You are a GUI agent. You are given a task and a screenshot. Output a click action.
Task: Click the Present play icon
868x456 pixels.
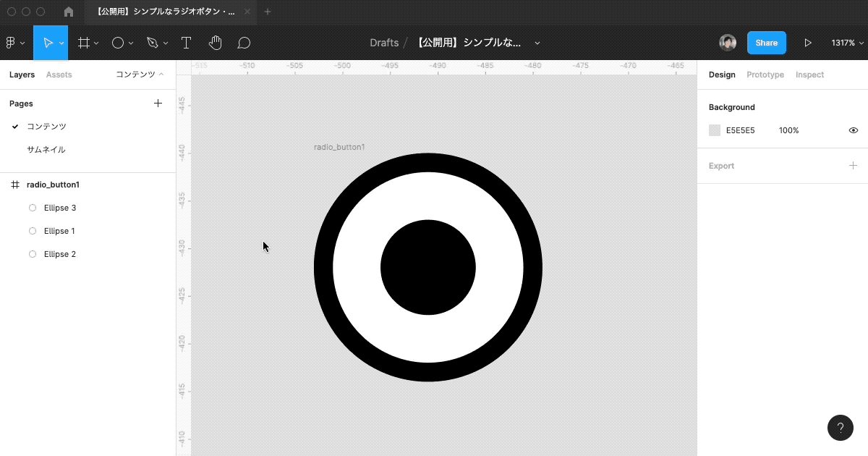tap(809, 42)
